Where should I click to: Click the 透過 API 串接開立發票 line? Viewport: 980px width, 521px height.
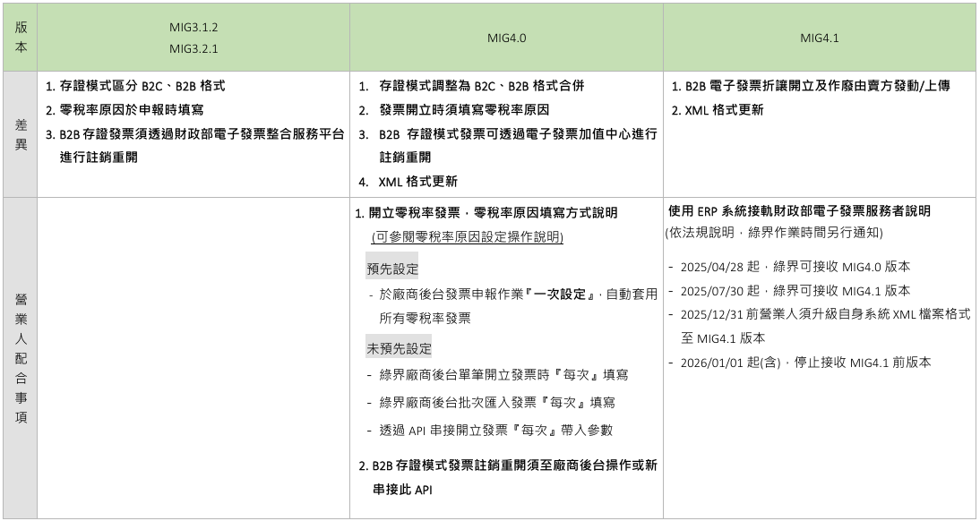point(496,430)
